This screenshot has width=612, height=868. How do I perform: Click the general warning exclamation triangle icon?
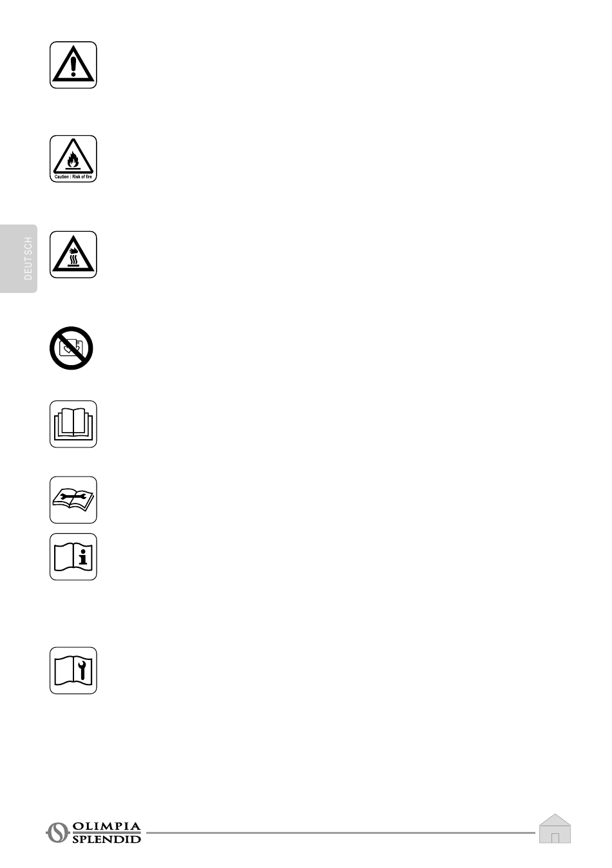[73, 65]
